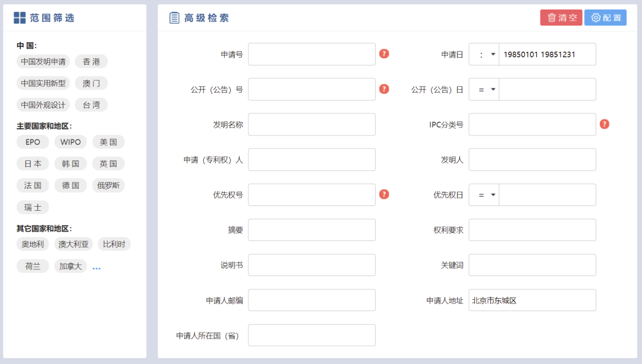Click the IPC分类号 question mark icon
642x364 pixels.
tap(605, 124)
